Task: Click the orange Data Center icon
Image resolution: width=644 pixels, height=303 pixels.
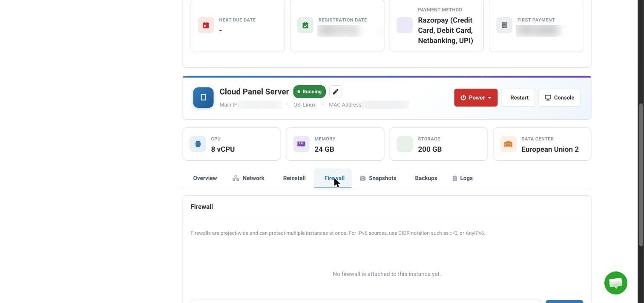Action: click(x=508, y=144)
